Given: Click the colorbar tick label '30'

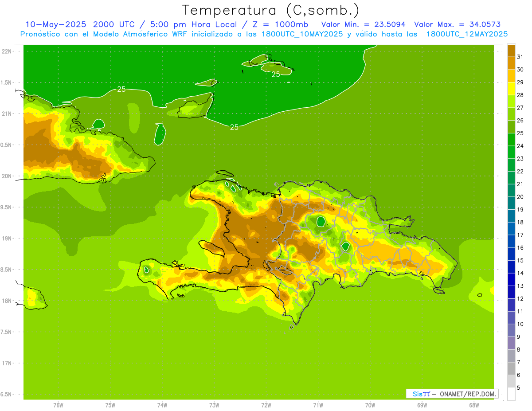Looking at the screenshot, I should click(520, 70).
